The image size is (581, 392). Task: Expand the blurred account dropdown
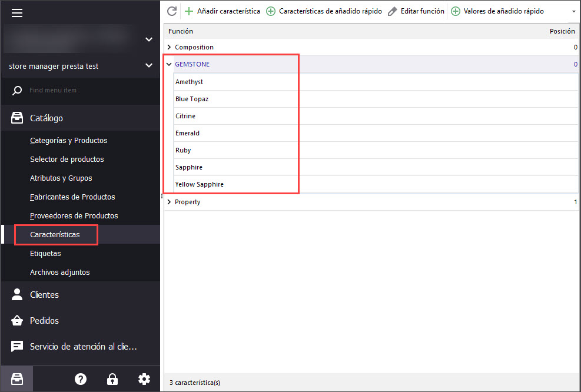click(149, 39)
